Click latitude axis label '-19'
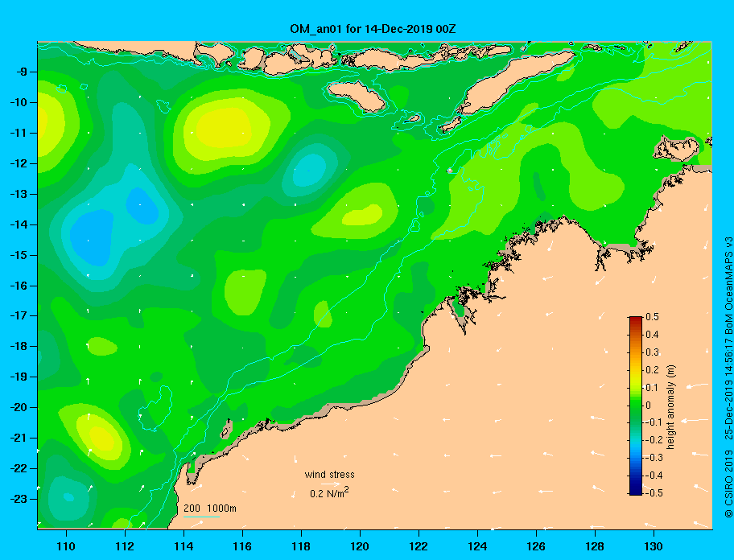The height and width of the screenshot is (560, 734). (x=19, y=377)
